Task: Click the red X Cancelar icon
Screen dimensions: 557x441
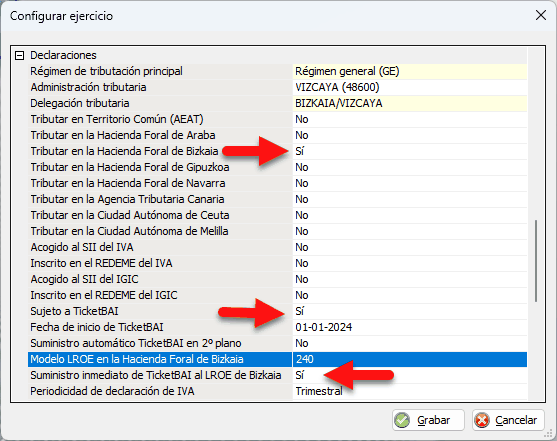Action: click(x=482, y=420)
